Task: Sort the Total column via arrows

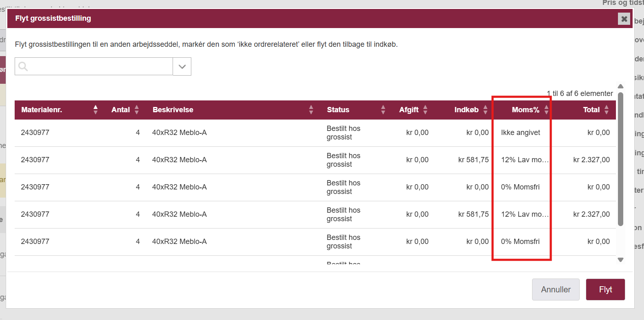Action: pos(607,110)
